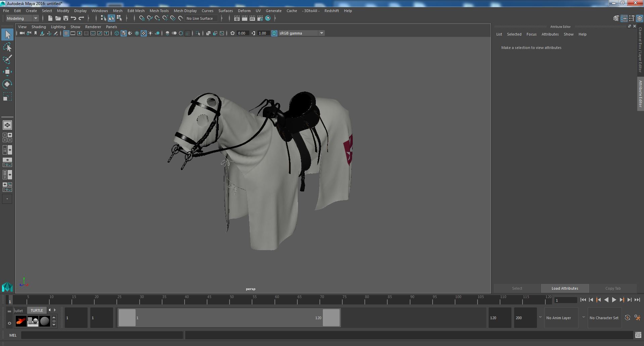Viewport: 644px width, 346px height.
Task: Click the Copy Tab button
Action: pyautogui.click(x=613, y=288)
